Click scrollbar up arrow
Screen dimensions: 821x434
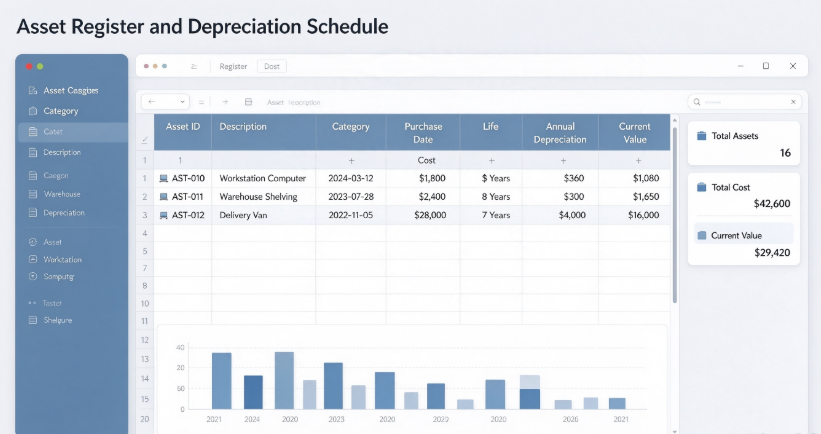pos(674,120)
